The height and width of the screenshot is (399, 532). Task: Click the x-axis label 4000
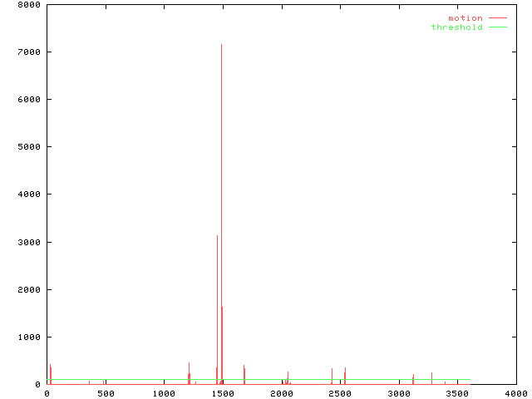click(x=515, y=394)
